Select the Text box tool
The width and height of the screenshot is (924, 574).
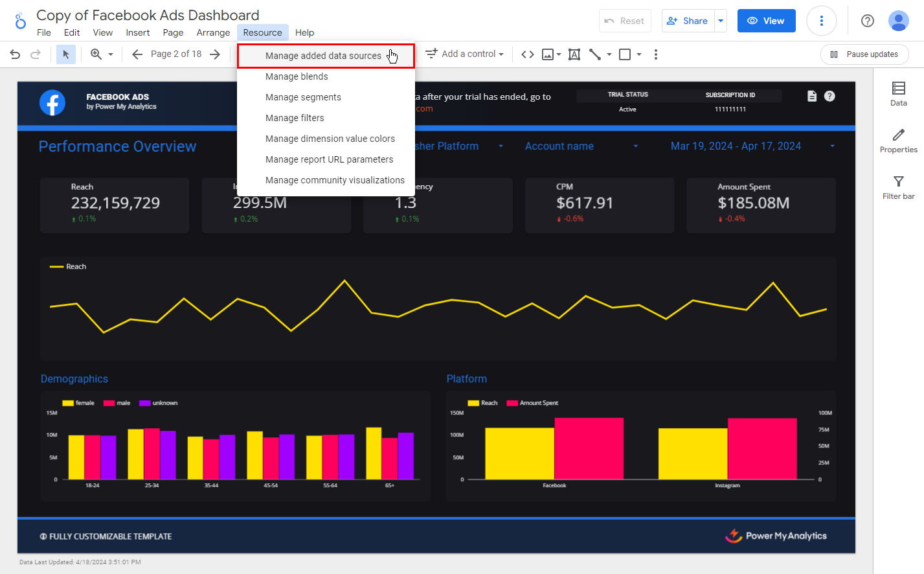coord(574,54)
